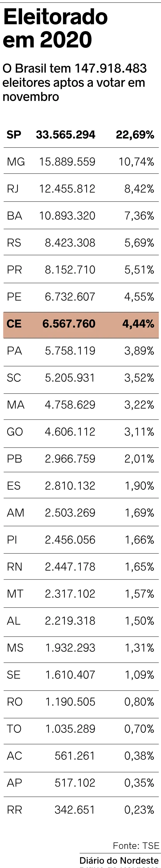The height and width of the screenshot is (868, 161).
Task: Click the MA row label
Action: 15,405
